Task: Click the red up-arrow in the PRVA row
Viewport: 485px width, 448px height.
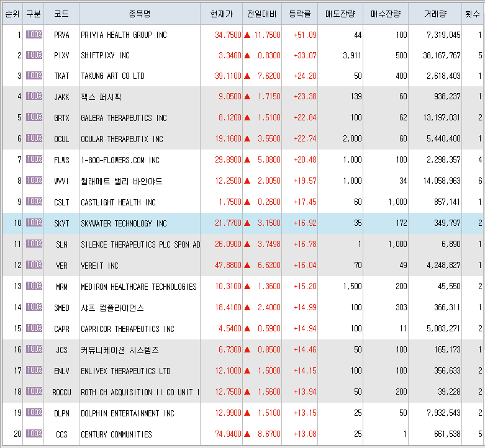Action: (247, 35)
